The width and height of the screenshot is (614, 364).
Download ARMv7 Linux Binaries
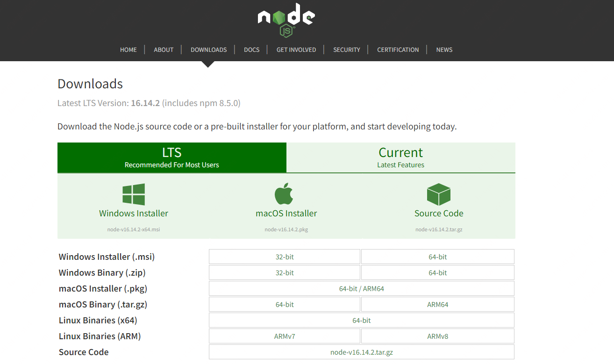click(285, 336)
